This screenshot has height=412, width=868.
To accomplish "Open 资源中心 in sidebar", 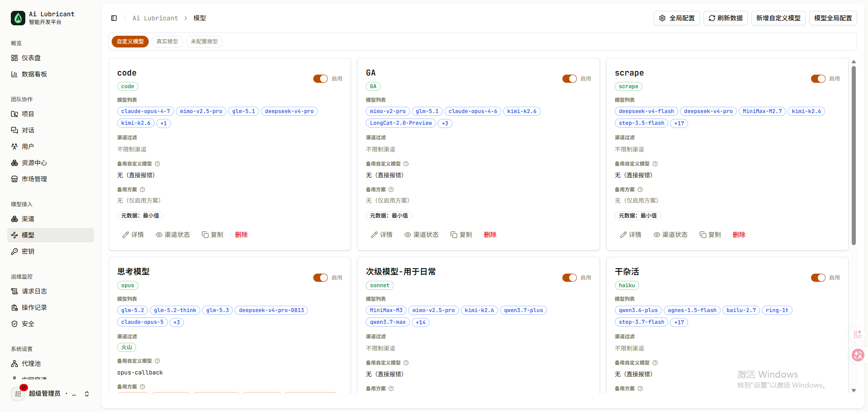I will [51, 163].
